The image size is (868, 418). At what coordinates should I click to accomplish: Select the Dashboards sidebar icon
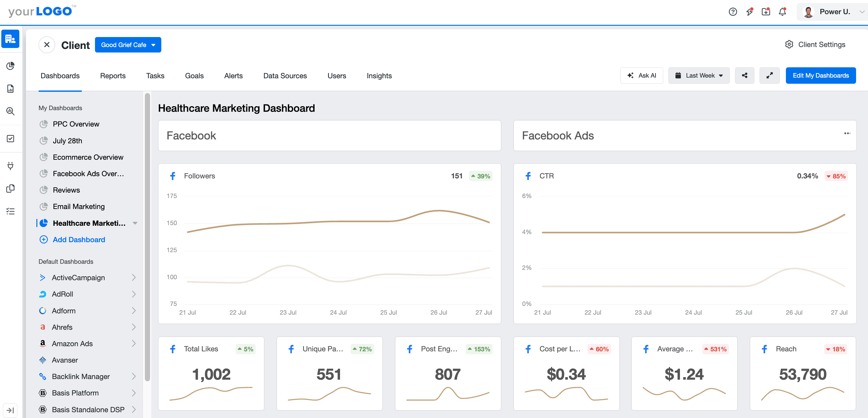(x=10, y=66)
